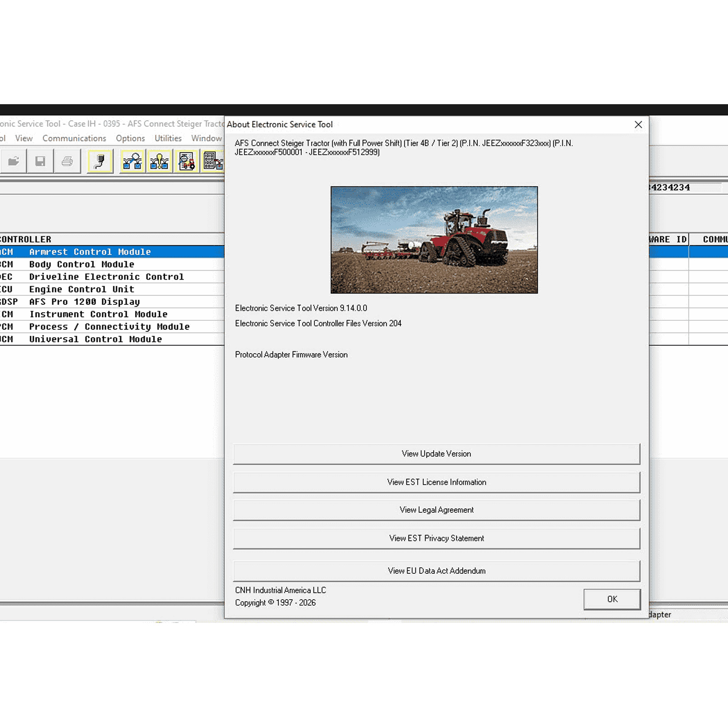The width and height of the screenshot is (728, 728).
Task: Click the WARE ID column header
Action: click(668, 239)
